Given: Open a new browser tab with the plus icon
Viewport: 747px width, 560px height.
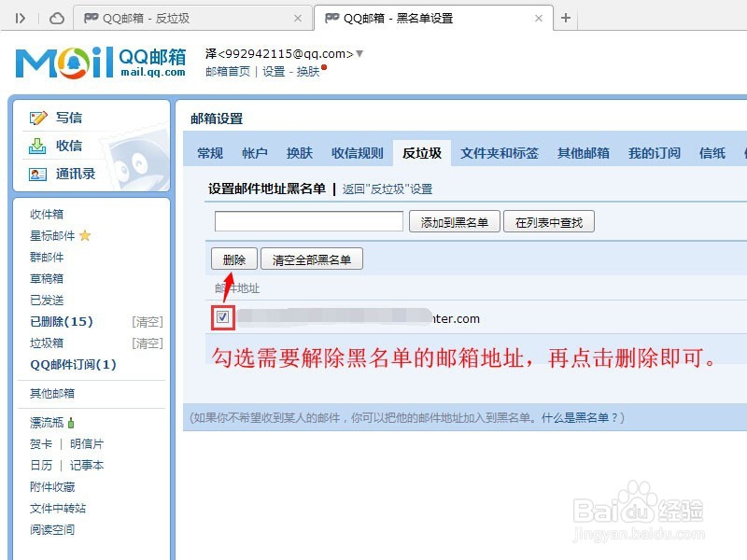Looking at the screenshot, I should point(566,17).
